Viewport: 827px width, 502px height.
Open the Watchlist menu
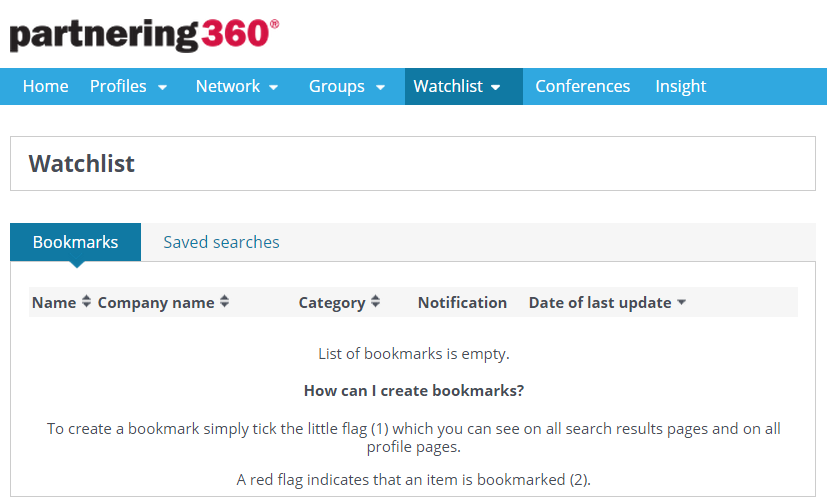448,86
